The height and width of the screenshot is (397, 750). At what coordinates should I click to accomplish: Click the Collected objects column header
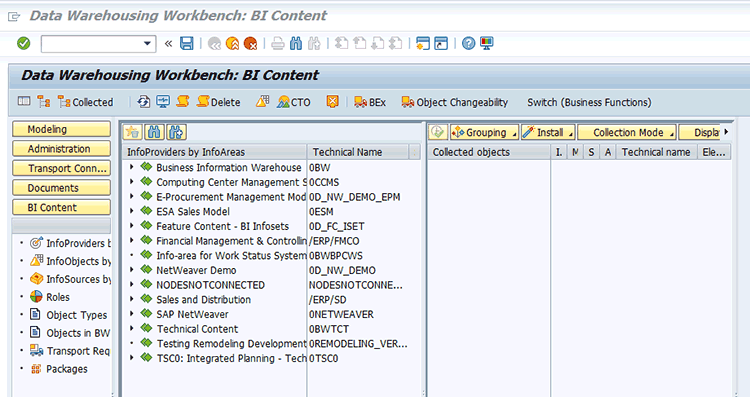pyautogui.click(x=489, y=152)
